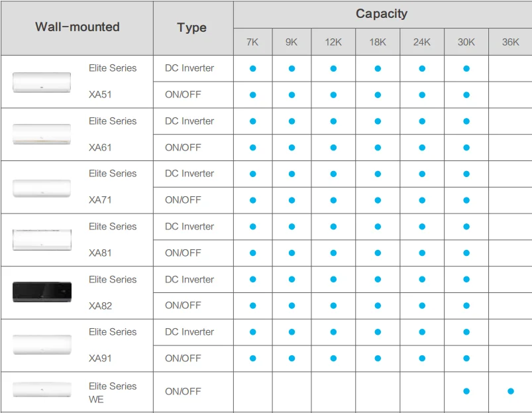Click the black XA82 unit image
532x413 pixels.
[x=42, y=292]
